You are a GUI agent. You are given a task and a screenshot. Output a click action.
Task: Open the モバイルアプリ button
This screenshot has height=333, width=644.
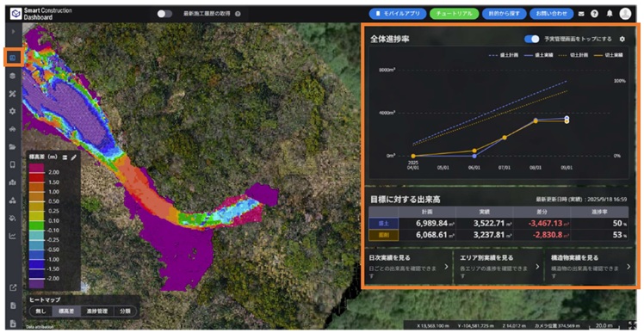(398, 14)
